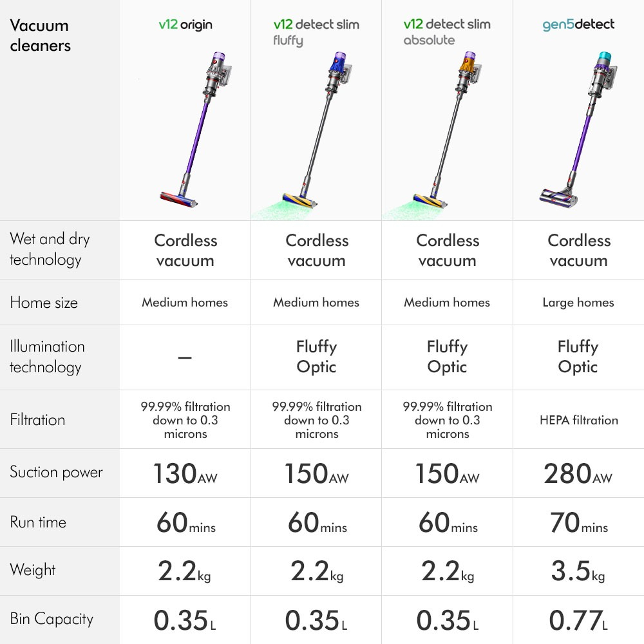Click the 0.77L bin capacity value
Screen dimensions: 644x644
click(578, 621)
